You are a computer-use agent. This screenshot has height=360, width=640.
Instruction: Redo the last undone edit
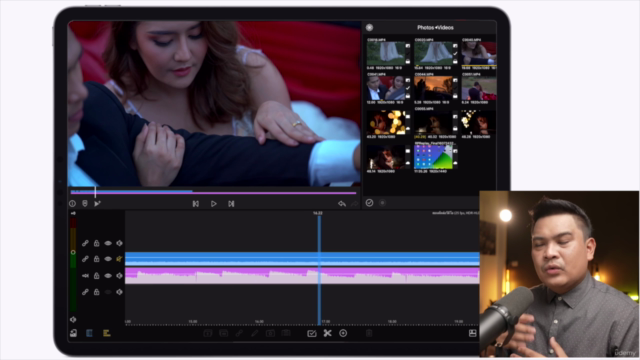pyautogui.click(x=355, y=204)
